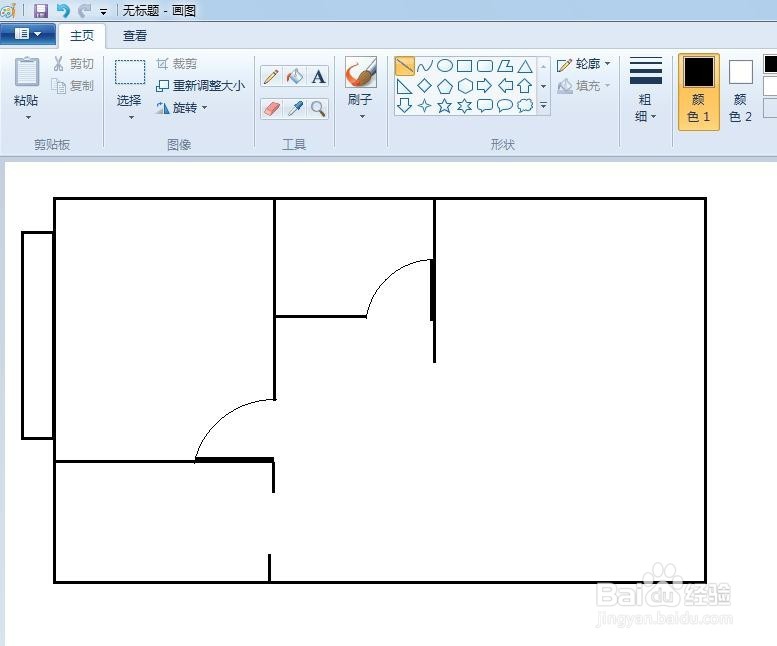Image resolution: width=777 pixels, height=646 pixels.
Task: Select the Six-point star shape
Action: 465,106
